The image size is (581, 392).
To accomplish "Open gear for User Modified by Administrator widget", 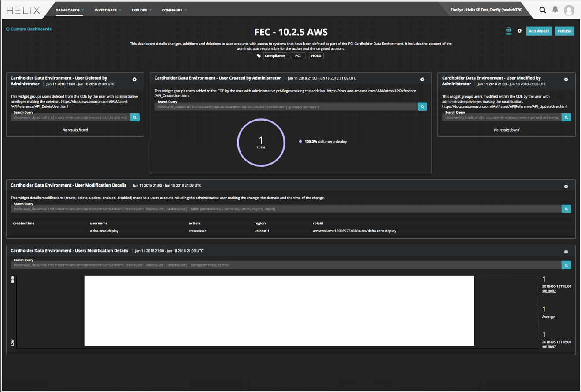I will tap(566, 80).
